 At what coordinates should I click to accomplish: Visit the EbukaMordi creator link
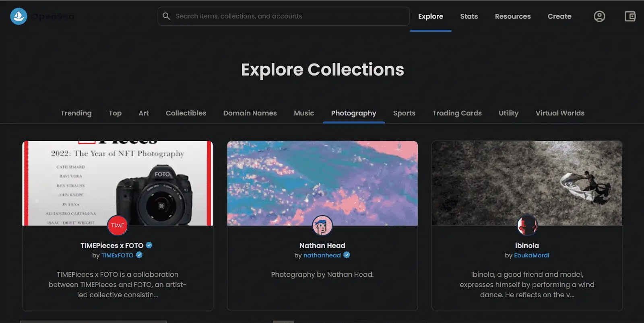pos(531,255)
